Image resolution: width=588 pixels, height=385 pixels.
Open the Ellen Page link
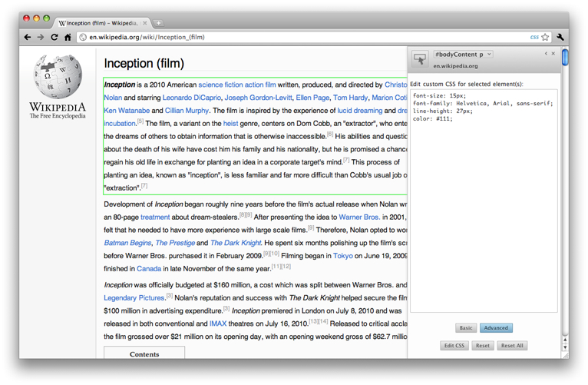pyautogui.click(x=312, y=98)
